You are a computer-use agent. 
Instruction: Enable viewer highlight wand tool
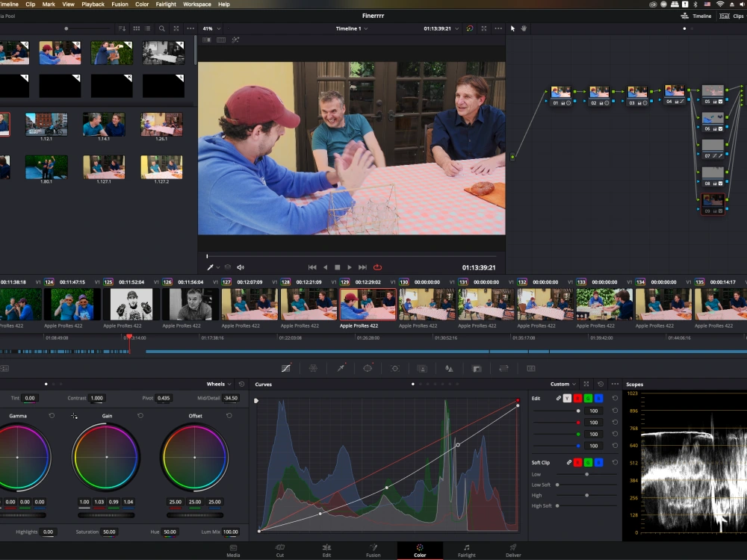point(235,40)
